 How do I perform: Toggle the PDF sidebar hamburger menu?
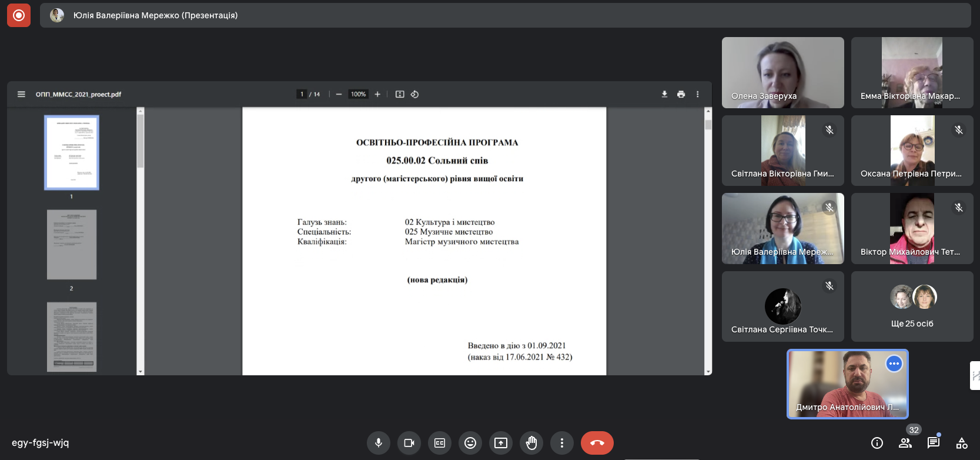tap(21, 94)
